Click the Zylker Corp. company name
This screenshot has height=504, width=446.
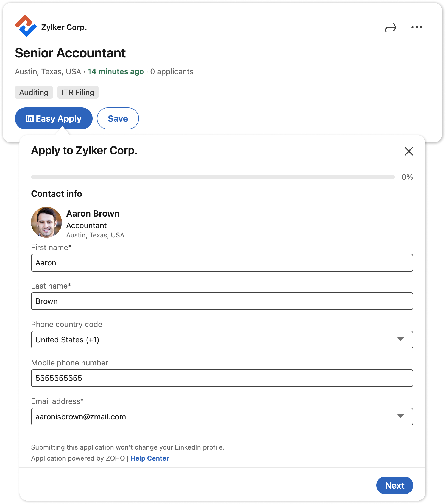click(64, 27)
